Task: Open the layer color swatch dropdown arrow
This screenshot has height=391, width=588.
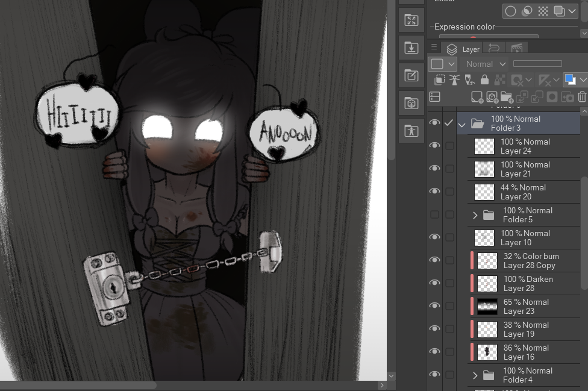Action: pyautogui.click(x=583, y=80)
